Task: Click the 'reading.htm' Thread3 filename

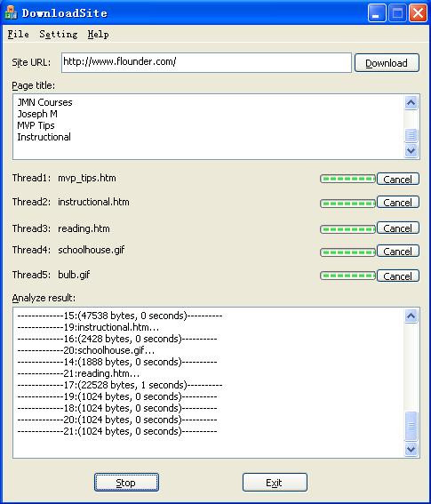Action: (x=84, y=228)
